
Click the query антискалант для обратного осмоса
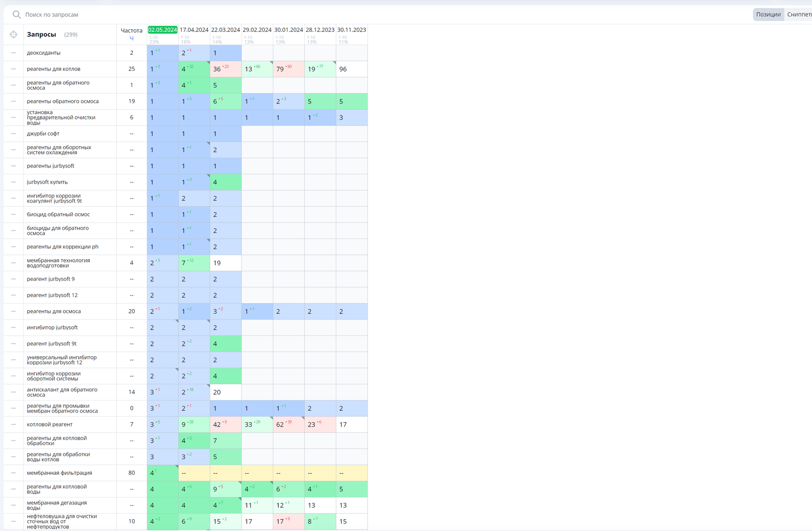coord(62,392)
